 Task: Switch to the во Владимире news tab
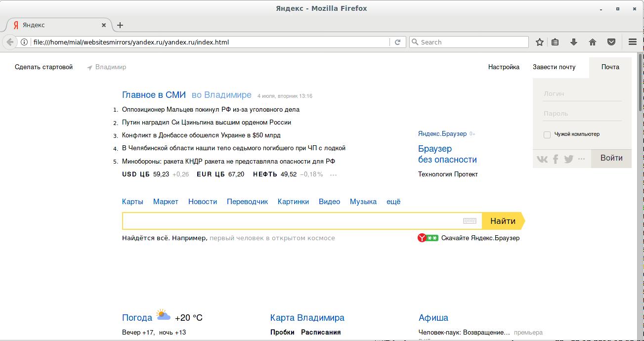(x=221, y=95)
